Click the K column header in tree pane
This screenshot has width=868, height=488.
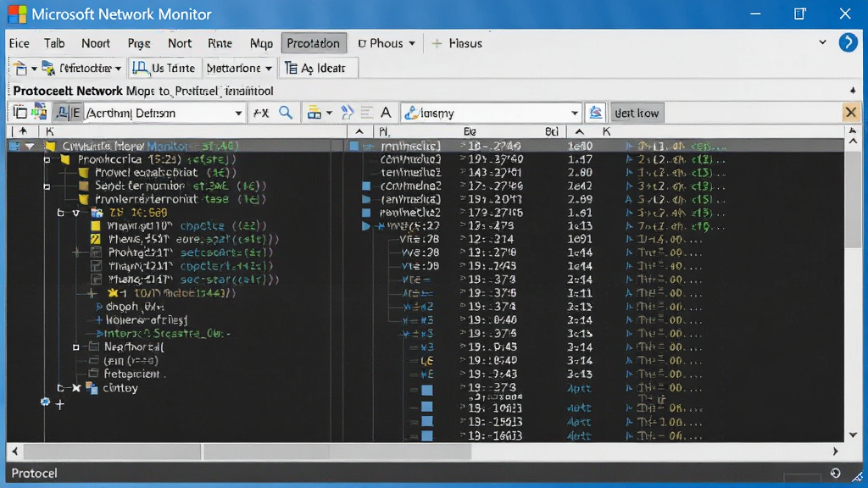pyautogui.click(x=50, y=131)
